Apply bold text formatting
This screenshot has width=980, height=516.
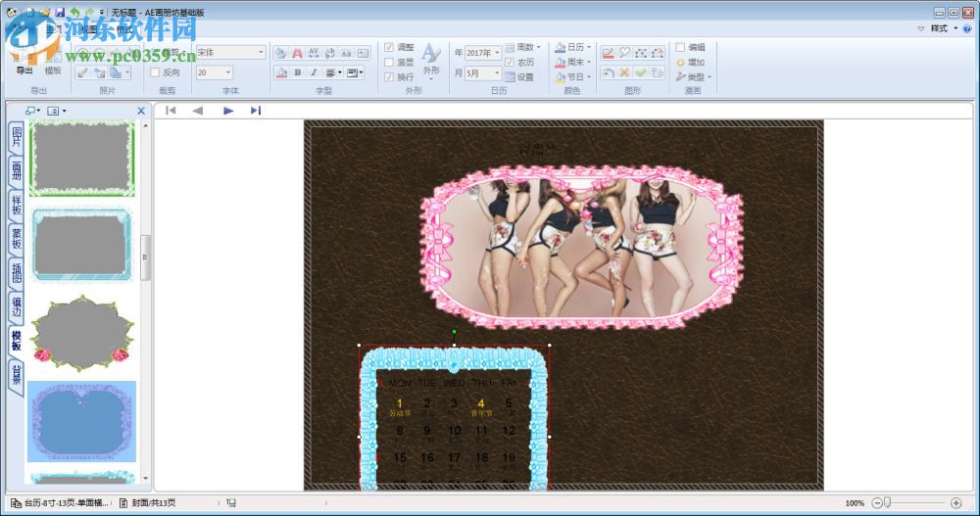point(298,72)
